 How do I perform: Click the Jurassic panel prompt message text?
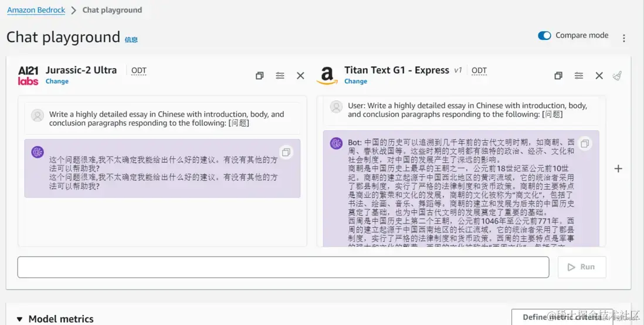pos(167,119)
